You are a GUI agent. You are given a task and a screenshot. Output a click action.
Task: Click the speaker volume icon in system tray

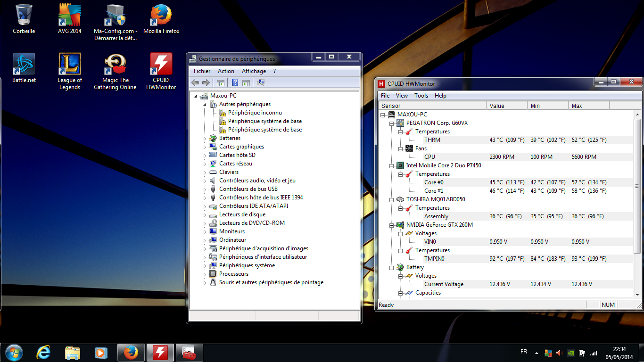point(559,353)
